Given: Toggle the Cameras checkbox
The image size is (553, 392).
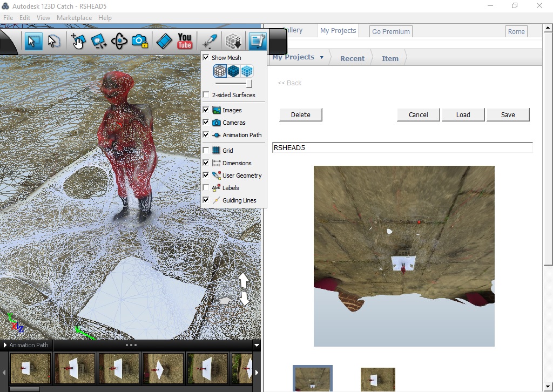Looking at the screenshot, I should [x=206, y=123].
